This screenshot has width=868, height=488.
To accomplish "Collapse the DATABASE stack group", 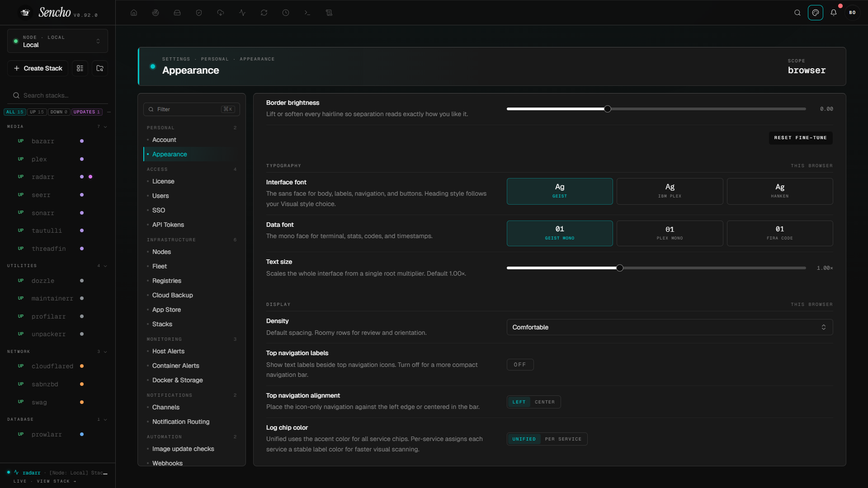I will point(105,420).
